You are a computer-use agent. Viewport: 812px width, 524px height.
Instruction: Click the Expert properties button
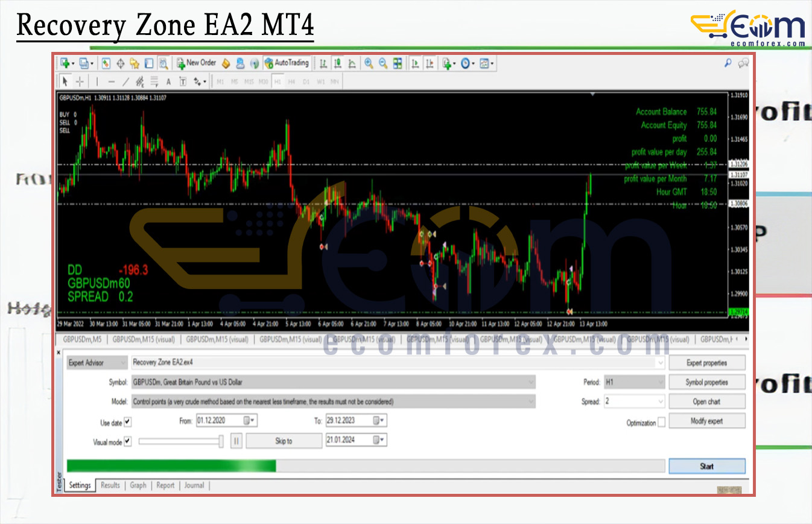(x=706, y=363)
